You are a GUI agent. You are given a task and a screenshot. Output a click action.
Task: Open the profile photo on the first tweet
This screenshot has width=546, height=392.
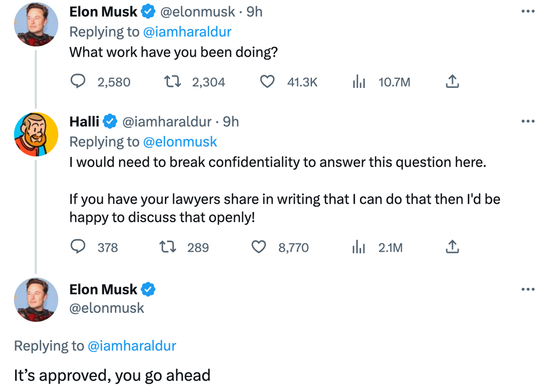pos(36,24)
